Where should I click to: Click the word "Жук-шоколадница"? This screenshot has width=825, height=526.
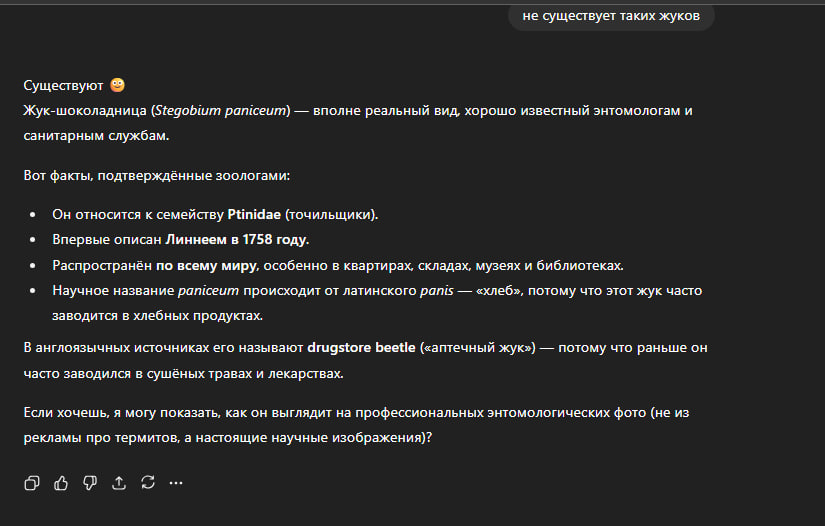pos(85,110)
